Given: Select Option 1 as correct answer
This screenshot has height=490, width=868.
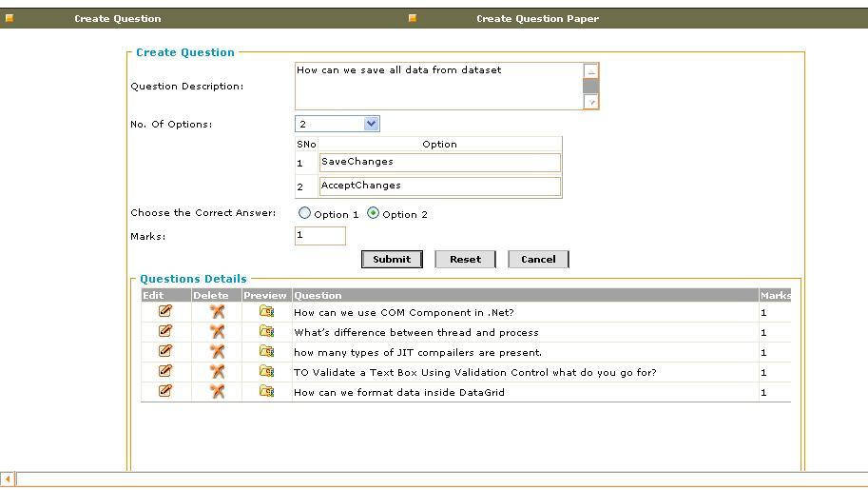Looking at the screenshot, I should pyautogui.click(x=305, y=213).
